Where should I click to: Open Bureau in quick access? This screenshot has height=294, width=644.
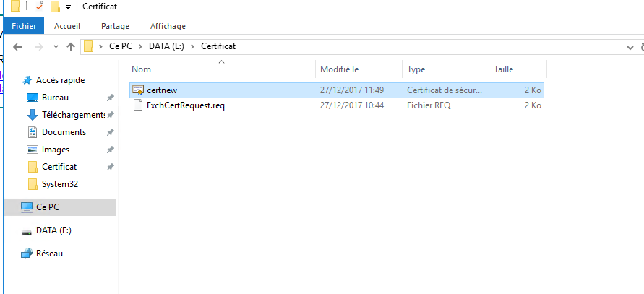[55, 98]
